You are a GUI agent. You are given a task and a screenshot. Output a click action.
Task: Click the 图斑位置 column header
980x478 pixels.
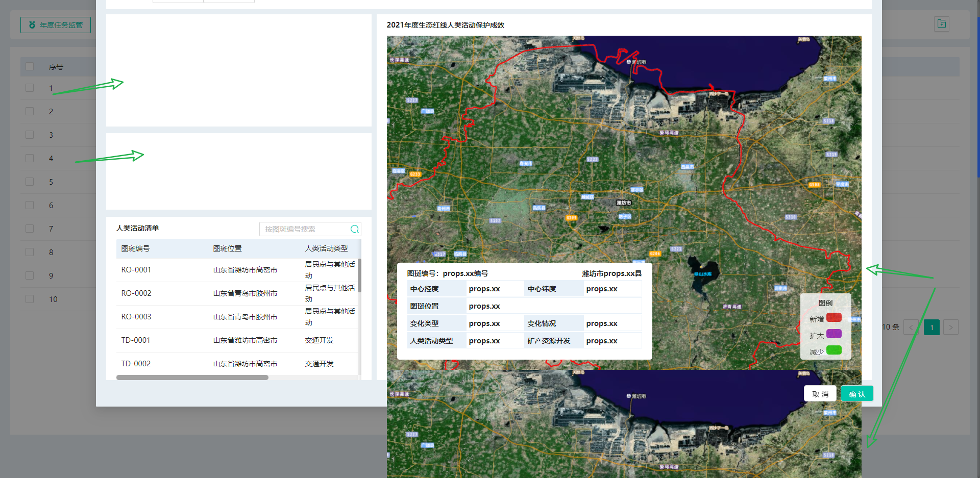pyautogui.click(x=227, y=248)
